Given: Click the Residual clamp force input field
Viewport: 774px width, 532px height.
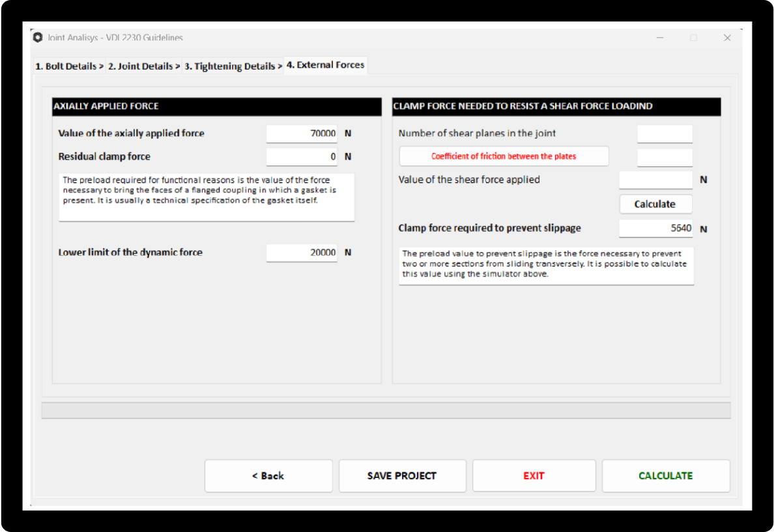Looking at the screenshot, I should click(x=302, y=156).
